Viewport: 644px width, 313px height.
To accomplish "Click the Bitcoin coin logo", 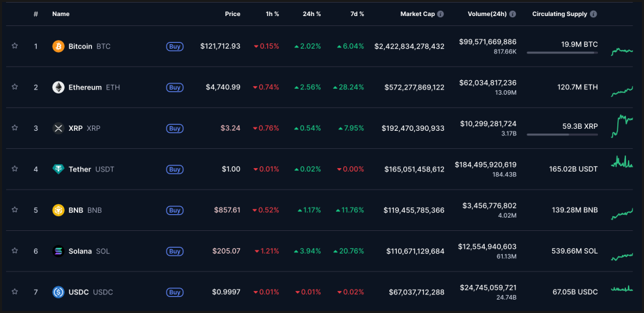I will click(58, 47).
